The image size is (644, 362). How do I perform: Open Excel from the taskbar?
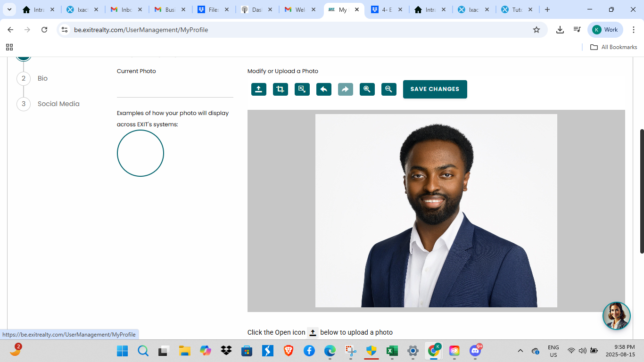[x=392, y=351]
